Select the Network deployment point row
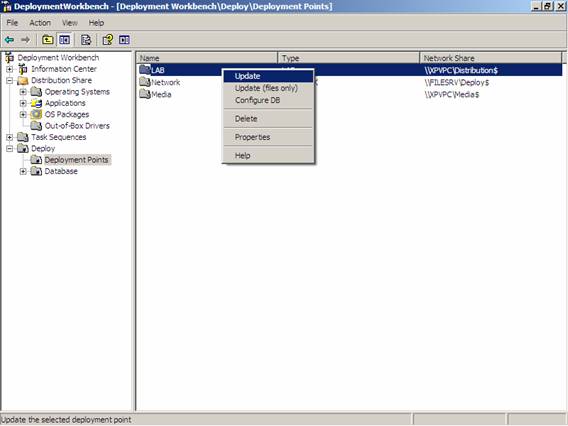This screenshot has height=426, width=568. pyautogui.click(x=350, y=82)
